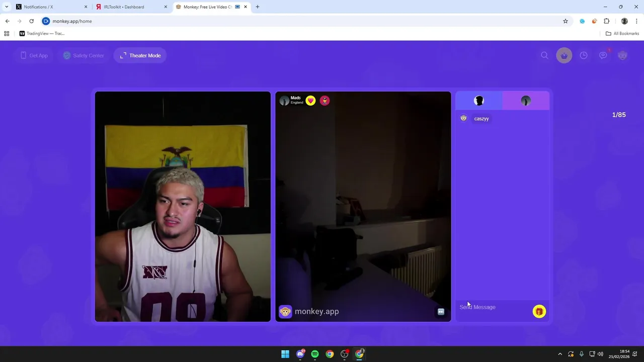The height and width of the screenshot is (362, 644).
Task: Open a new browser tab
Action: coord(258,7)
